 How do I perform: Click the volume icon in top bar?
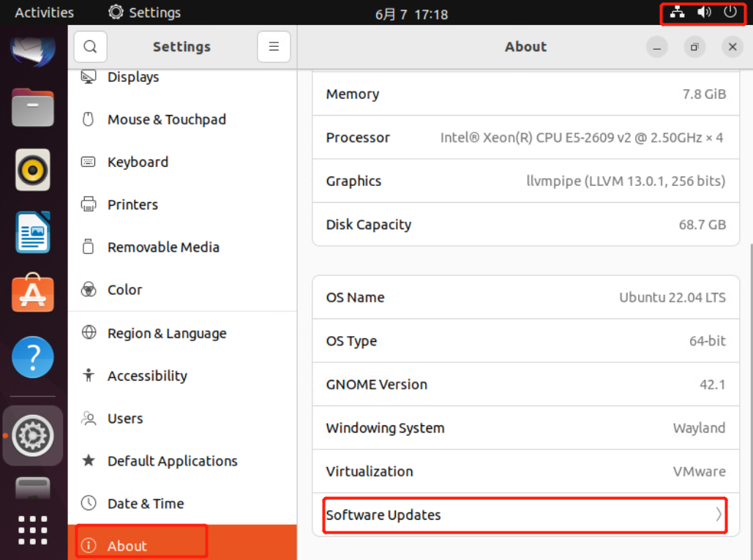(x=704, y=12)
